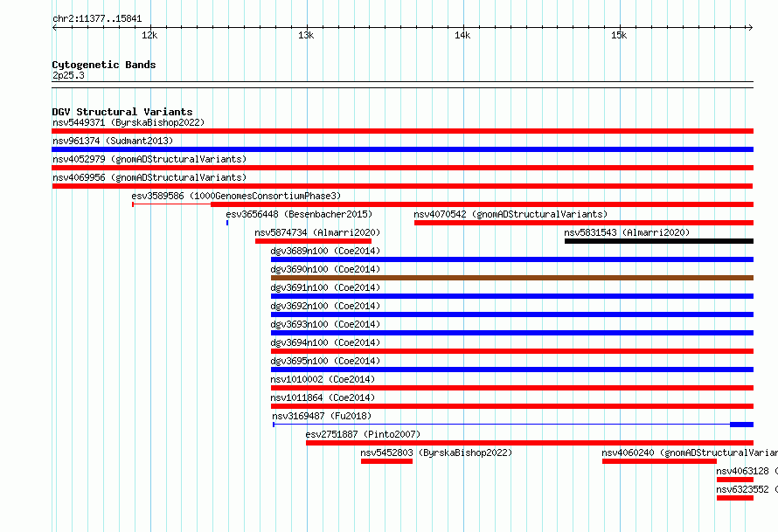Click the brown dgv3690n100 variant bar
Image resolution: width=778 pixels, height=532 pixels.
[512, 278]
